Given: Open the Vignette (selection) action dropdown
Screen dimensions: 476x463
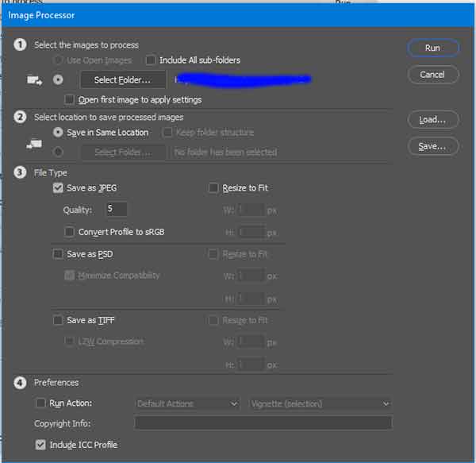Looking at the screenshot, I should [320, 403].
